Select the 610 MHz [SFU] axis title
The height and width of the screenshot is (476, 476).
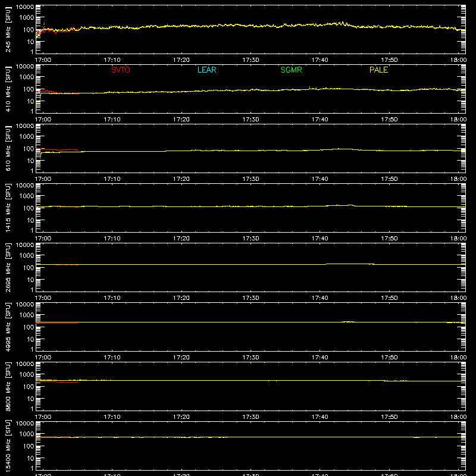click(x=8, y=148)
